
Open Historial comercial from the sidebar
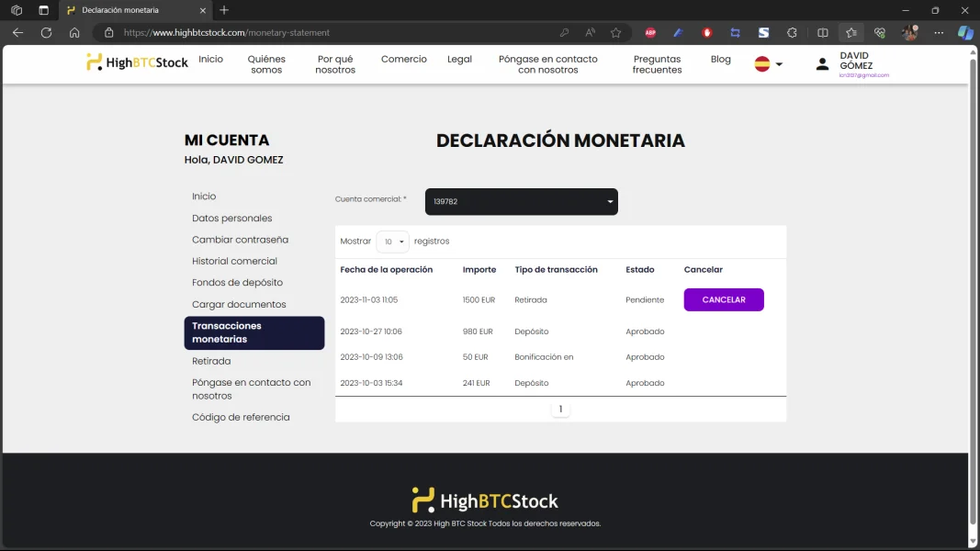tap(234, 261)
